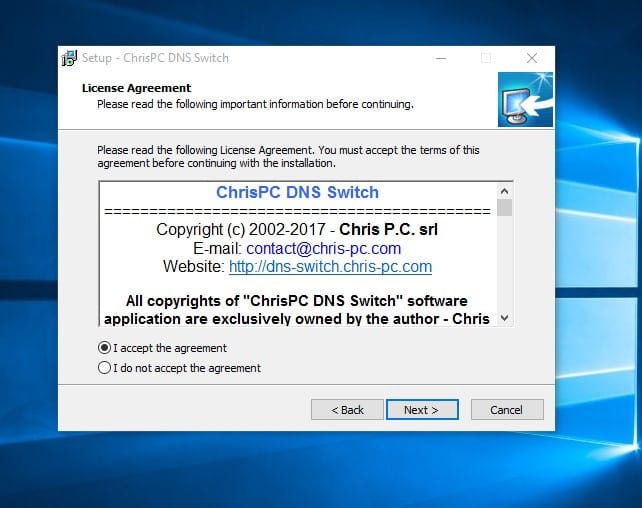The width and height of the screenshot is (642, 508).
Task: Click the "Setup - ChrisPC DNS Switch" title
Action: click(x=155, y=58)
